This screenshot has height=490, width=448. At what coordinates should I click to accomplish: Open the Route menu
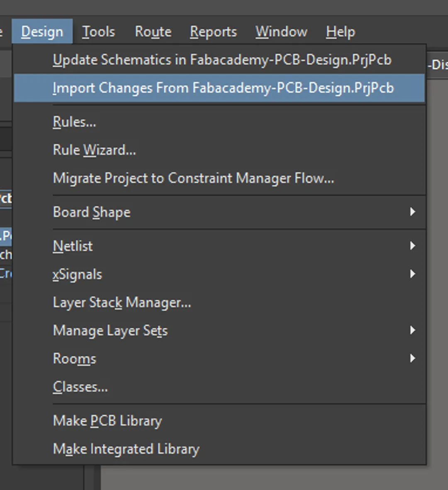click(153, 32)
